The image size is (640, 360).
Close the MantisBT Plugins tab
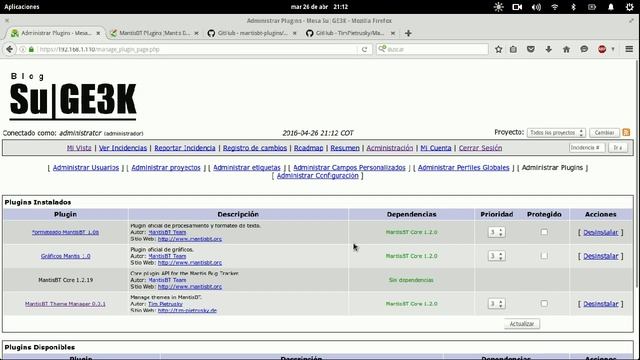196,33
